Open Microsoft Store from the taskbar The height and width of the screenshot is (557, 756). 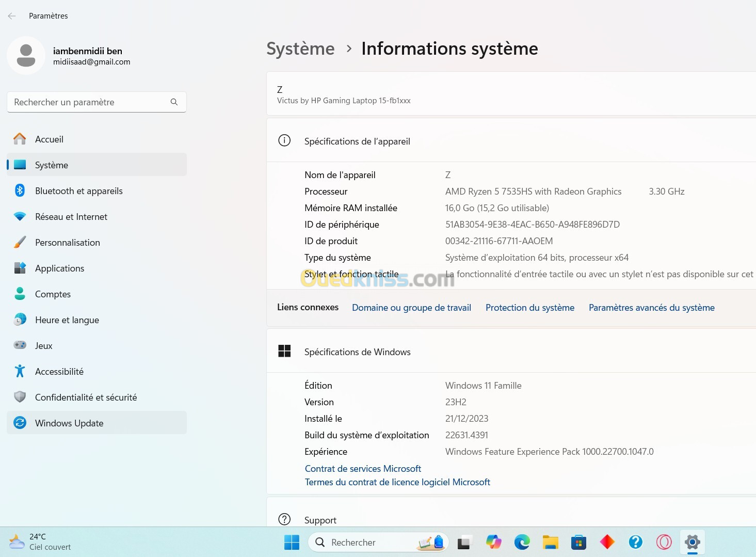pos(579,543)
